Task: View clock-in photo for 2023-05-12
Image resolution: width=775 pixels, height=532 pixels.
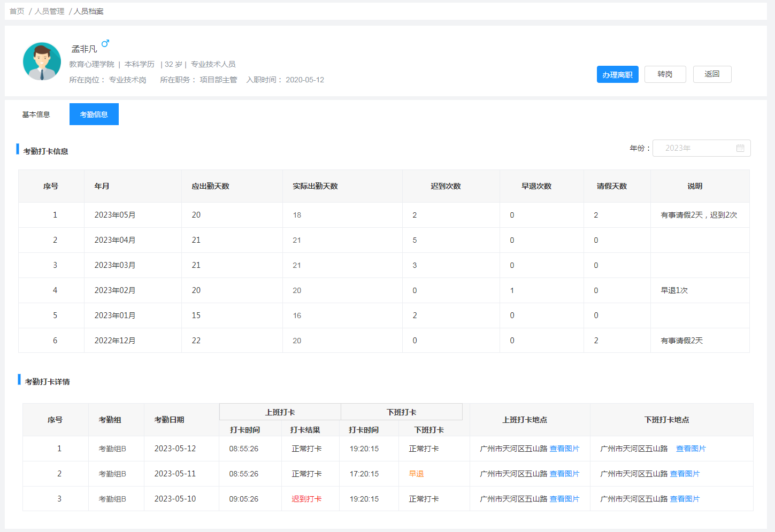Action: pyautogui.click(x=564, y=449)
